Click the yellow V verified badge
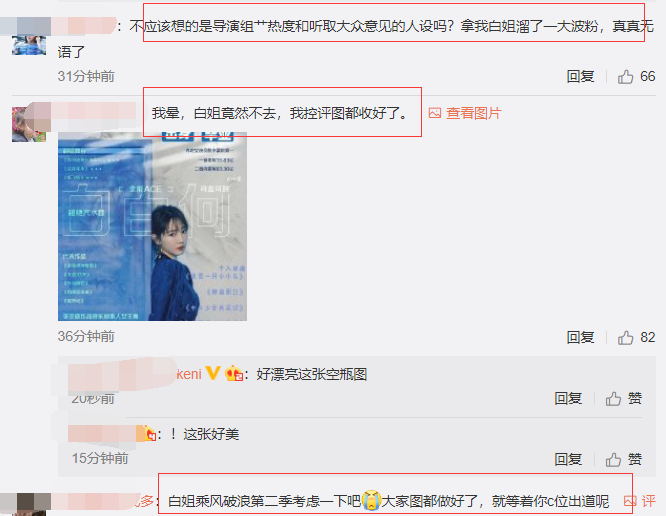Screen dimensions: 666x516 tap(213, 373)
